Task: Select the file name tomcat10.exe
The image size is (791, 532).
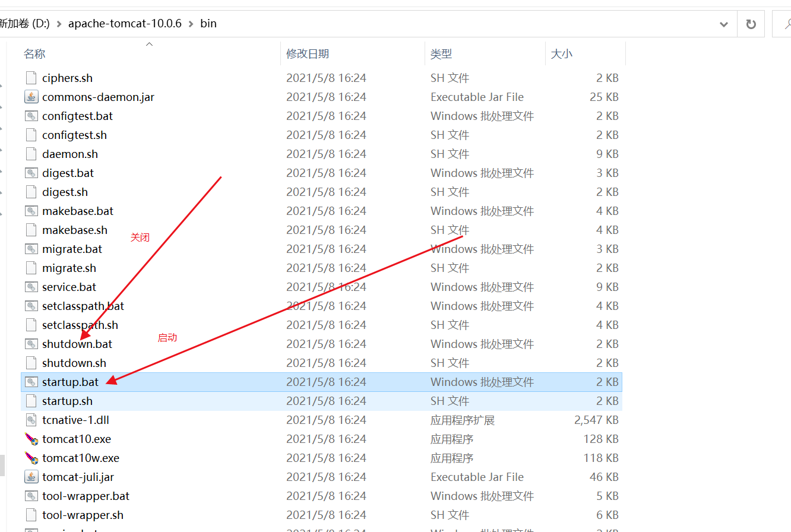Action: pyautogui.click(x=77, y=439)
